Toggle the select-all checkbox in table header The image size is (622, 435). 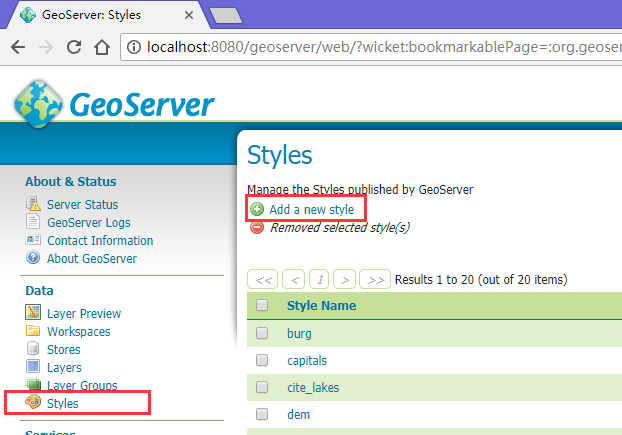click(262, 305)
